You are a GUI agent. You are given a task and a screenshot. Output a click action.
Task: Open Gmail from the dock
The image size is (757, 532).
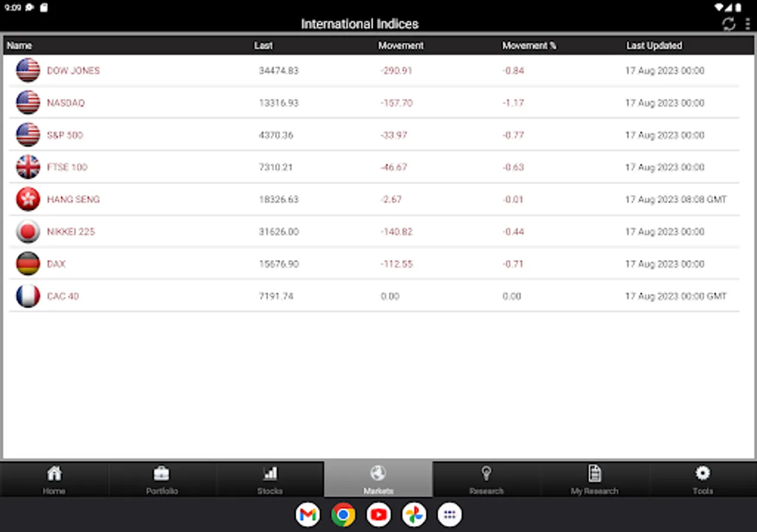[x=308, y=515]
